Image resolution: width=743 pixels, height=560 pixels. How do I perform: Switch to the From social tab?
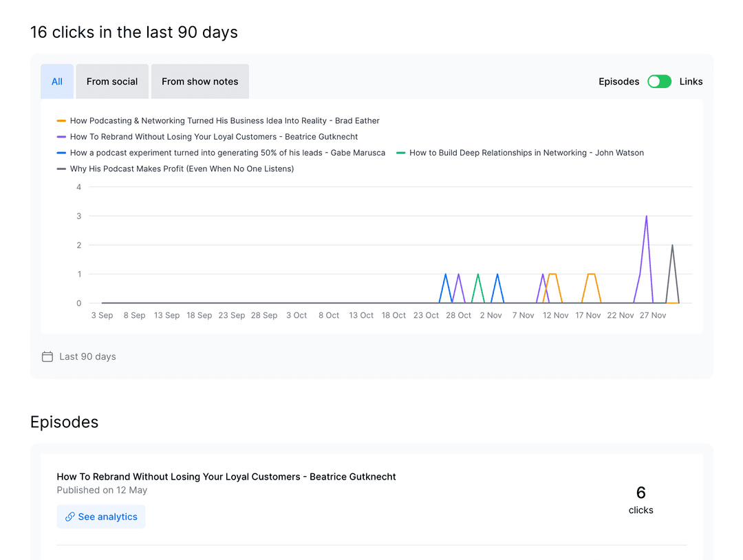(x=112, y=81)
